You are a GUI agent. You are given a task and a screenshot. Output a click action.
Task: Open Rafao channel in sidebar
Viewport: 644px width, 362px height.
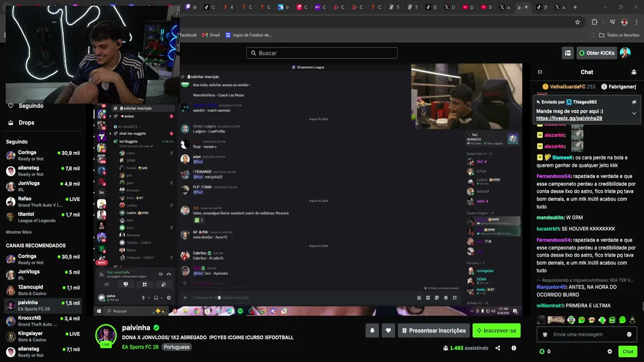point(43,202)
